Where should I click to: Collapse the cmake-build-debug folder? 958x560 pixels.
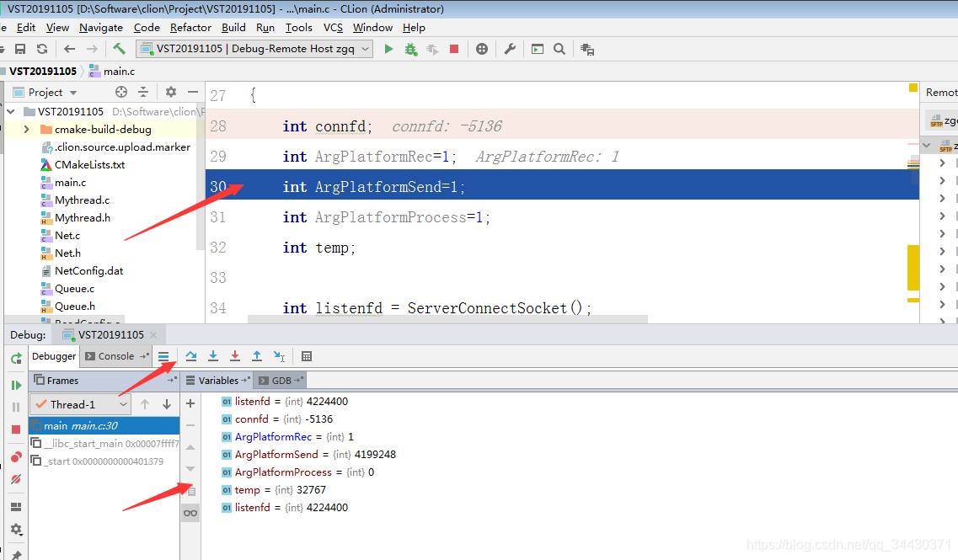point(25,129)
